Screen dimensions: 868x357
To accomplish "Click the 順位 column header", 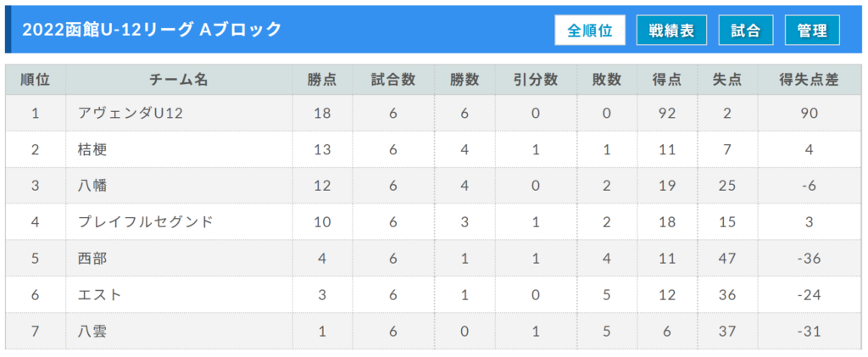I will 36,81.
